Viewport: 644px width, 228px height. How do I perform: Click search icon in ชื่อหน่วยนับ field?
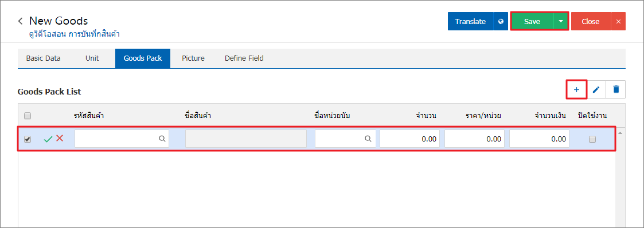pyautogui.click(x=368, y=139)
